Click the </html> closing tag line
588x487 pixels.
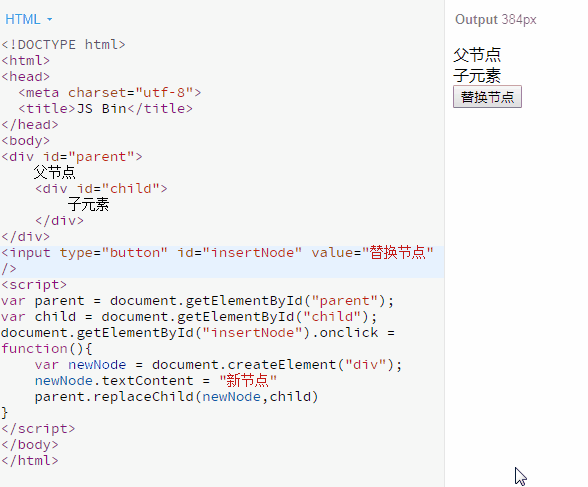(x=30, y=461)
